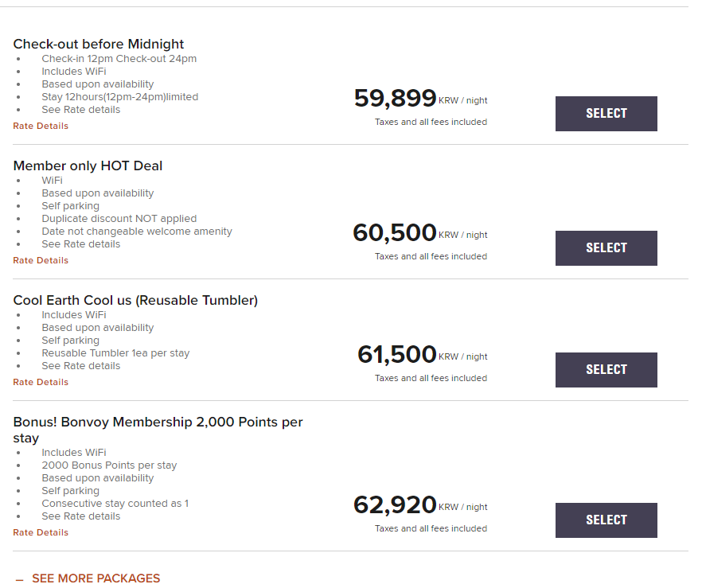
Task: Open Rate Details link under Check-out before Midnight
Action: point(41,126)
